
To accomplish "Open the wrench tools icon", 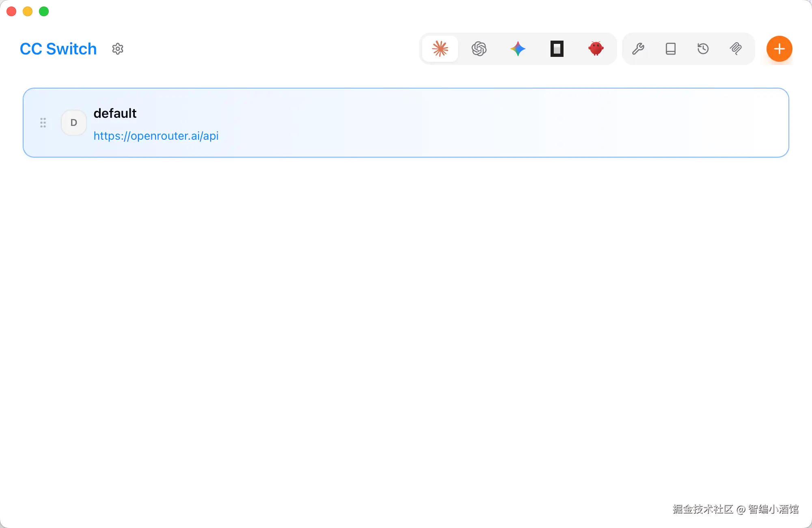I will (638, 49).
